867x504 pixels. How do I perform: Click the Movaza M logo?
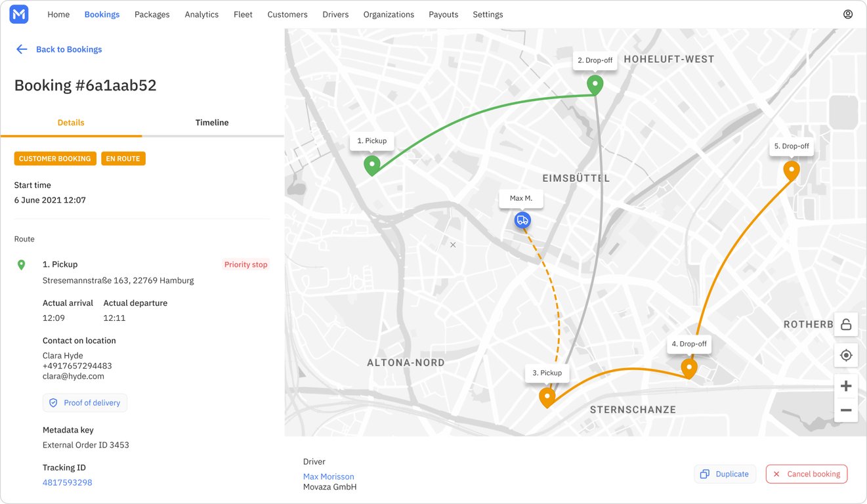point(19,14)
